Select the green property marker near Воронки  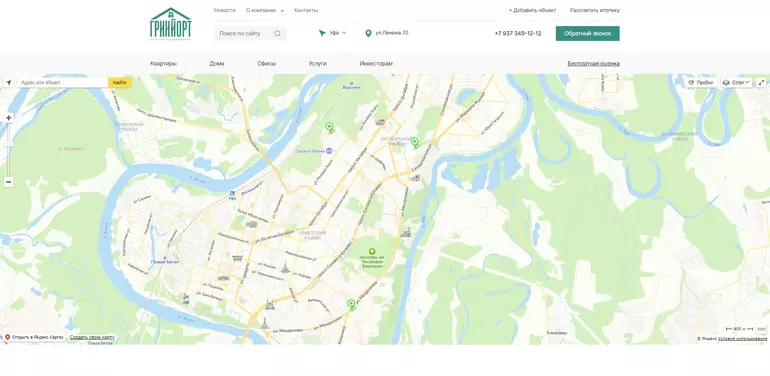pos(330,128)
